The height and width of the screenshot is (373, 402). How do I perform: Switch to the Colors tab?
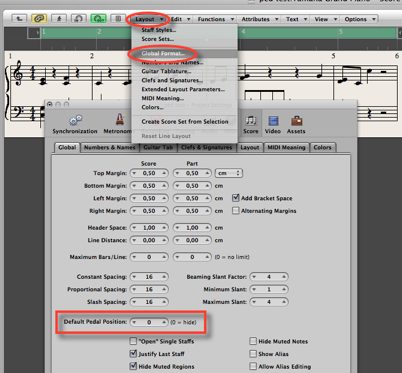(x=322, y=147)
